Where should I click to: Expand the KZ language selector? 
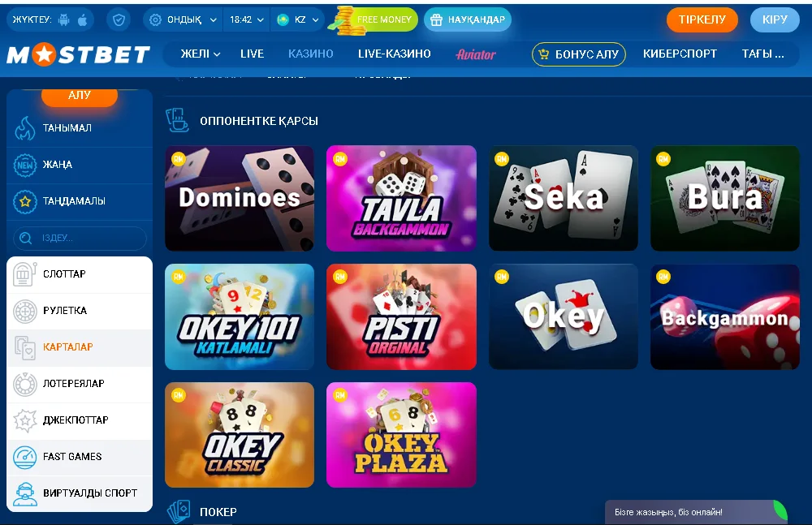298,19
